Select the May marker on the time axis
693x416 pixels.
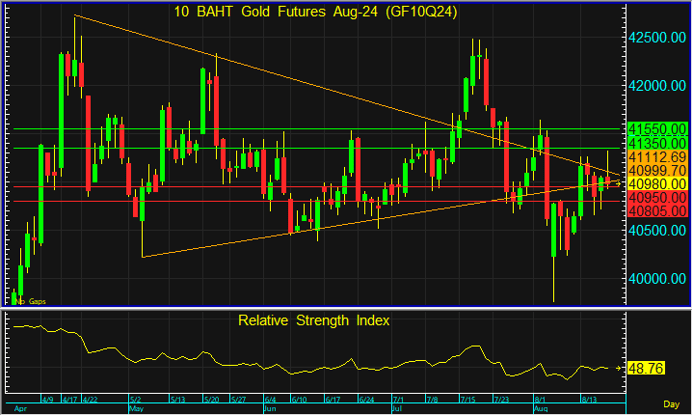(138, 410)
